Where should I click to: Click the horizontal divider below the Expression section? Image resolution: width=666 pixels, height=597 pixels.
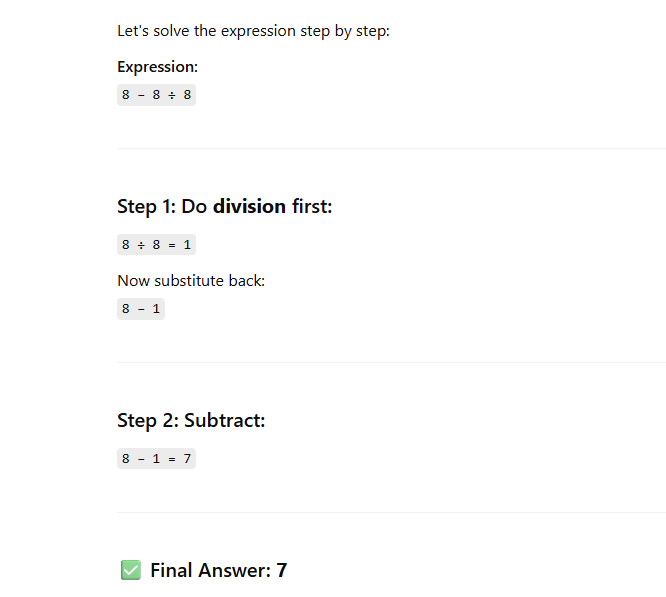tap(390, 149)
